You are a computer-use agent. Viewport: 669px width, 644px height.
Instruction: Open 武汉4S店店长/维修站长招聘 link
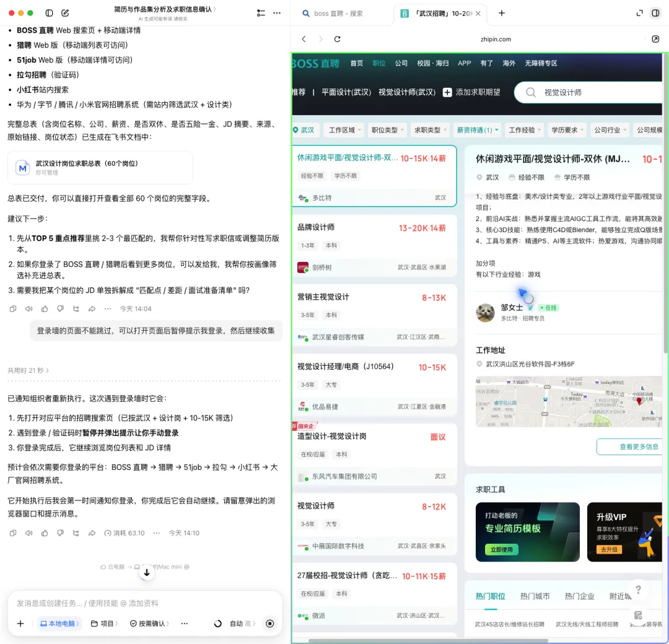509,624
